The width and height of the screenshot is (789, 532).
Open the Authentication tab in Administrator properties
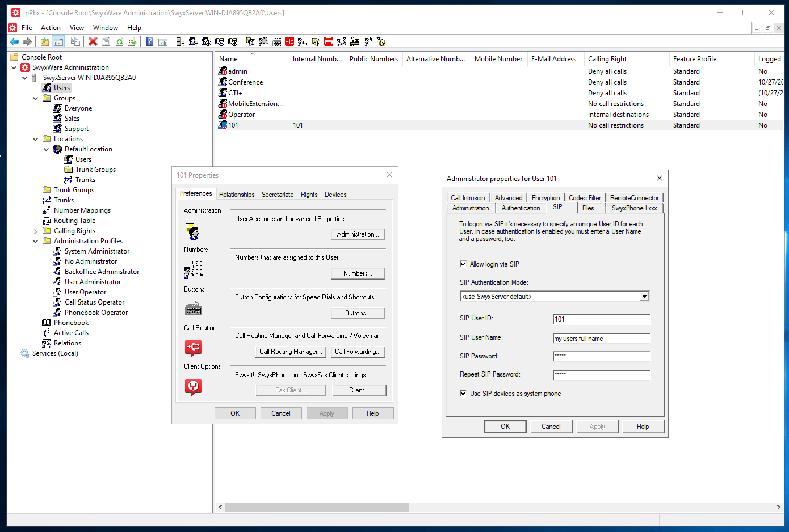pos(521,208)
